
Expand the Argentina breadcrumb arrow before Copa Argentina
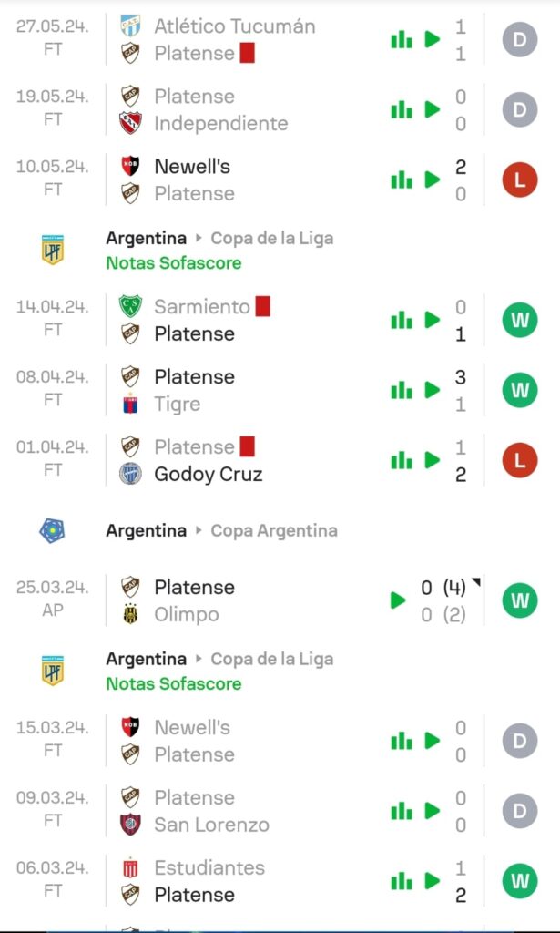pyautogui.click(x=199, y=531)
